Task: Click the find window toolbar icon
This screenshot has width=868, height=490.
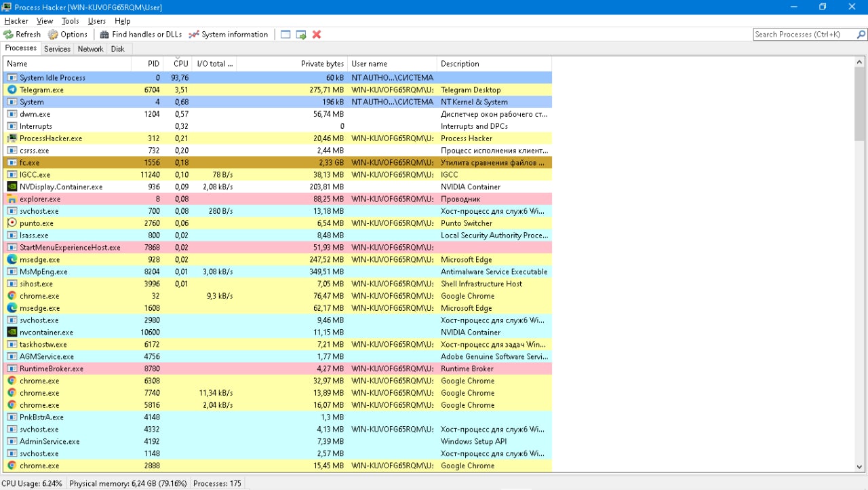Action: click(x=285, y=35)
